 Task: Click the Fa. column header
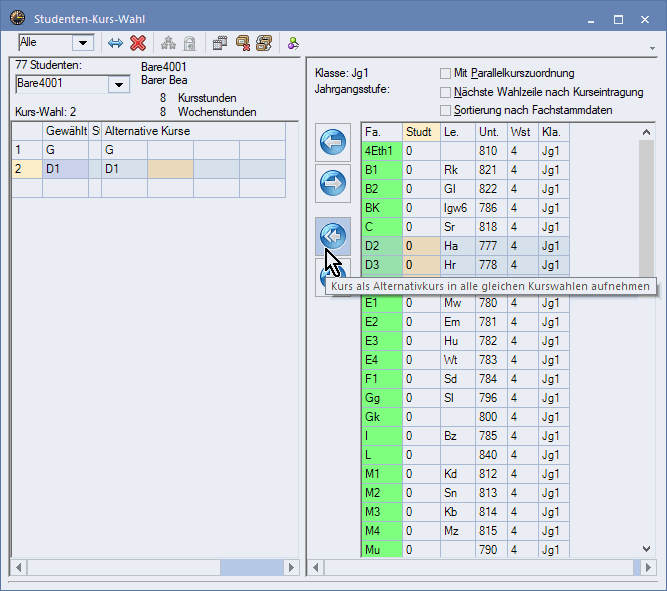pos(381,132)
